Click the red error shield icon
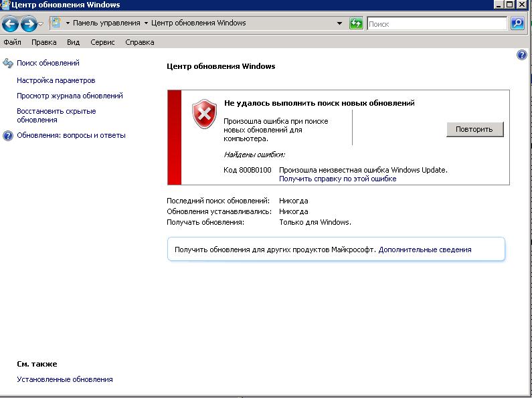This screenshot has height=398, width=532. tap(204, 114)
